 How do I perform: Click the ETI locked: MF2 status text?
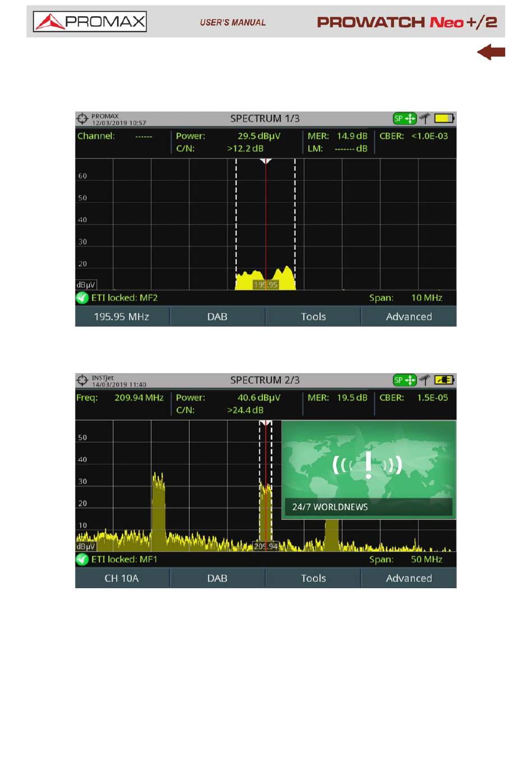[124, 298]
